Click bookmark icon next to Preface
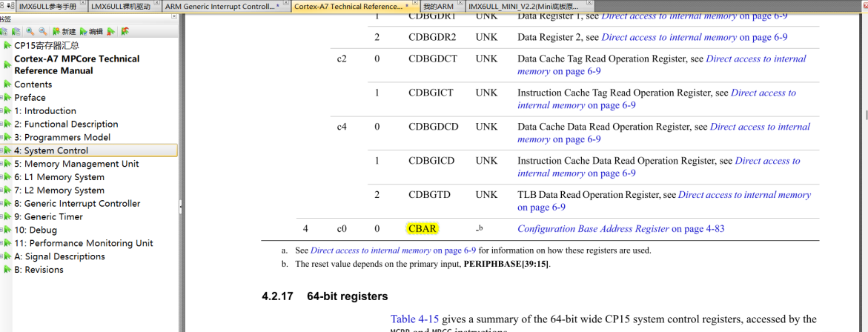The height and width of the screenshot is (332, 868). (x=7, y=97)
